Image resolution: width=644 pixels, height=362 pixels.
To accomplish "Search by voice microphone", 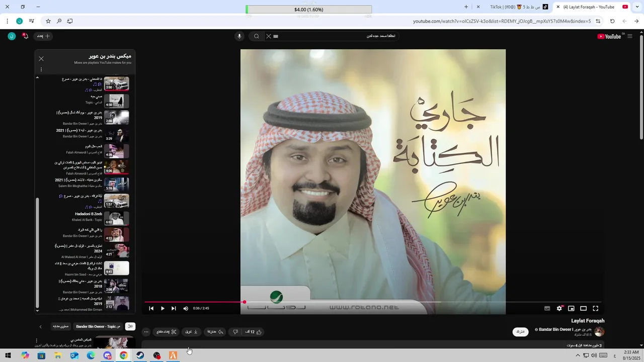I will point(239,36).
